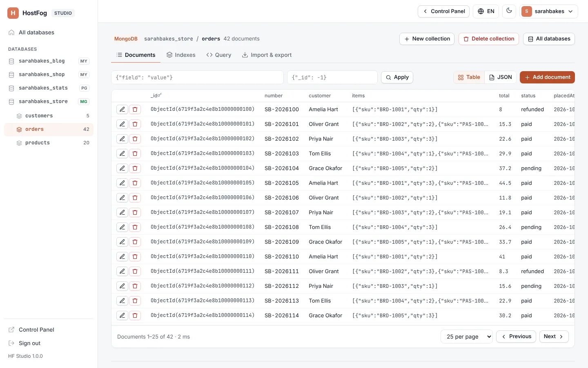The height and width of the screenshot is (368, 588).
Task: Go to the Next page of documents
Action: tap(554, 337)
